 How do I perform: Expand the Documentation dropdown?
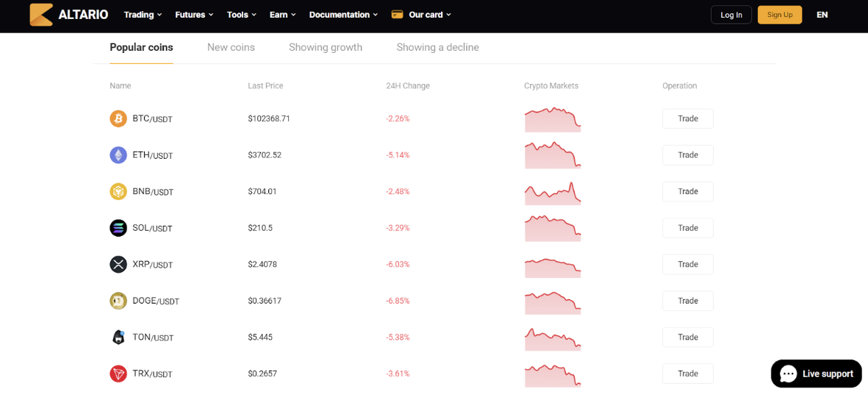(x=343, y=15)
